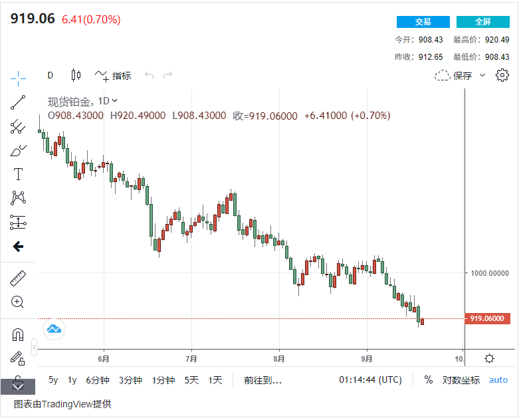The width and height of the screenshot is (519, 420).
Task: Open chart settings gear icon
Action: (x=502, y=75)
